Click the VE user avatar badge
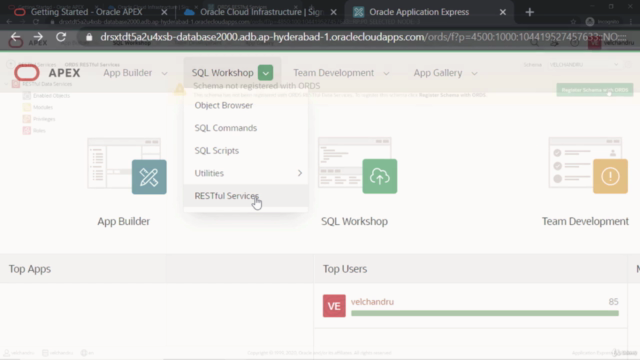Screen dimensions: 640x360 (x=334, y=306)
